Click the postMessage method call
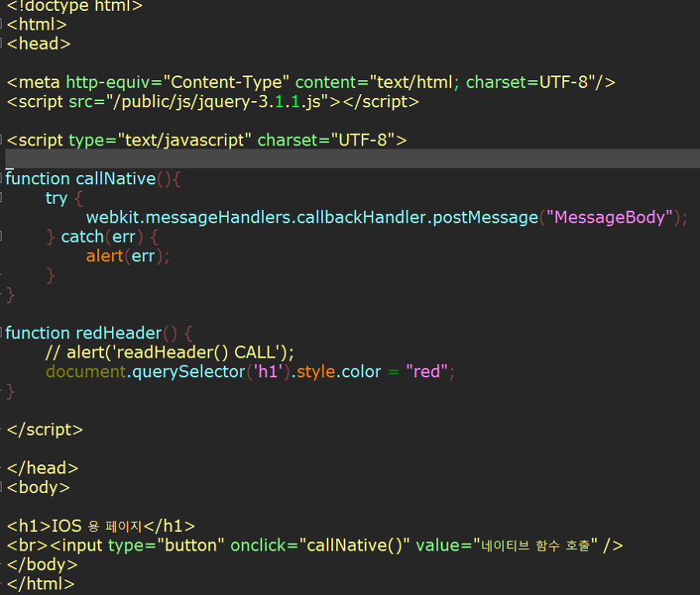 pos(485,217)
